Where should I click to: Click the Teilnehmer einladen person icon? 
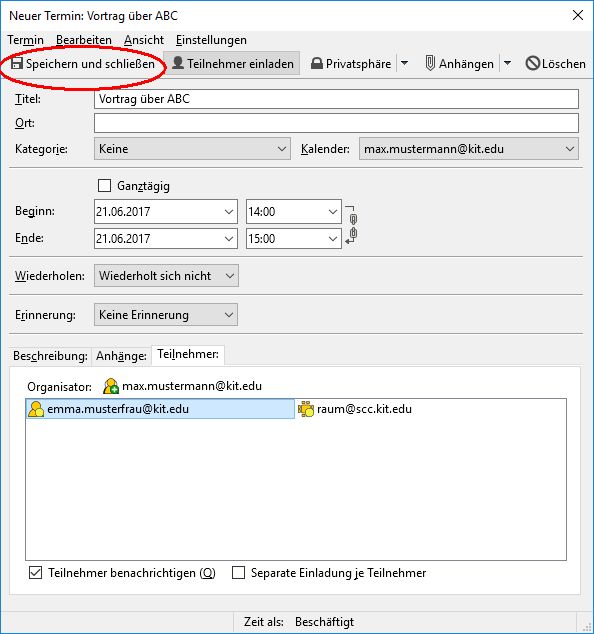point(178,63)
